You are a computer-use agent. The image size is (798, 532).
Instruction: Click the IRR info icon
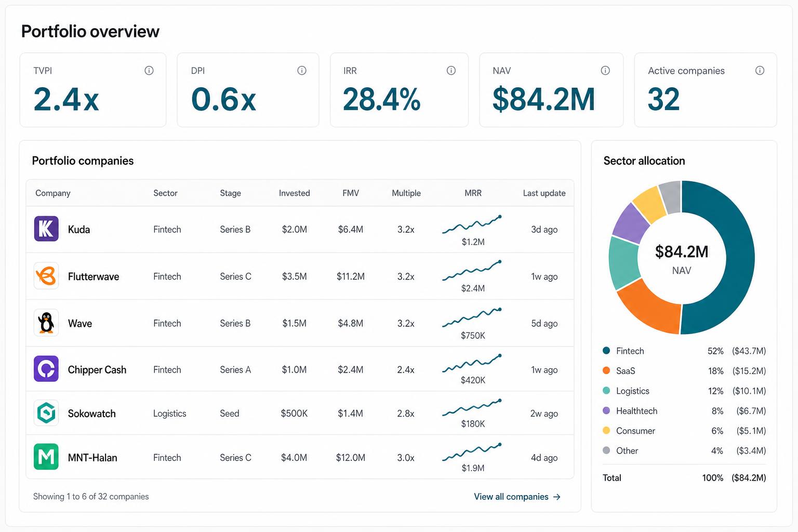451,71
